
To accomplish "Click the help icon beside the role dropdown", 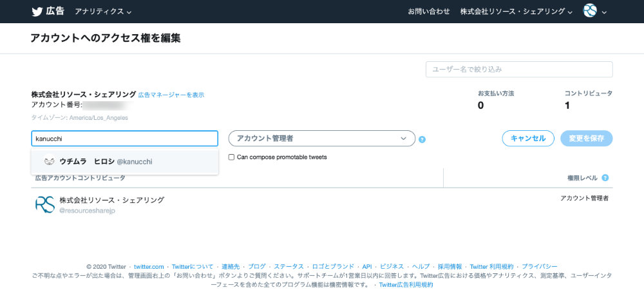I will click(x=422, y=139).
